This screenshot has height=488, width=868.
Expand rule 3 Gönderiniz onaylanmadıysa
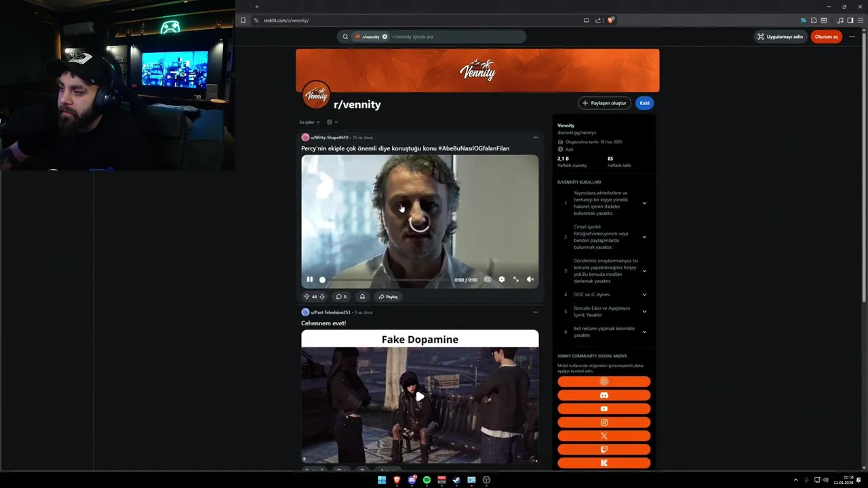pos(644,270)
